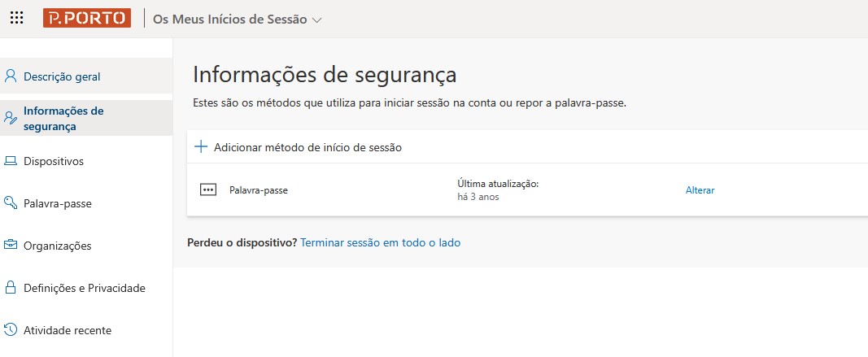Viewport: 868px width, 357px height.
Task: Click the Atividade recente clock icon
Action: (x=11, y=330)
